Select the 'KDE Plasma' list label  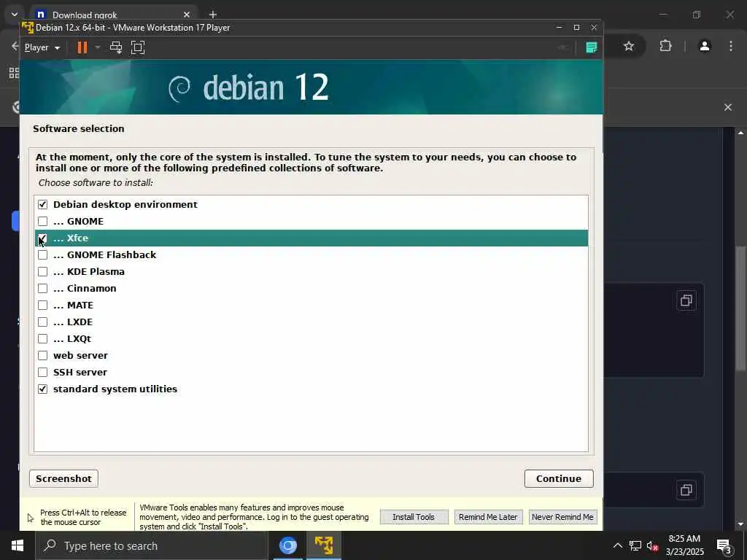[x=96, y=271]
